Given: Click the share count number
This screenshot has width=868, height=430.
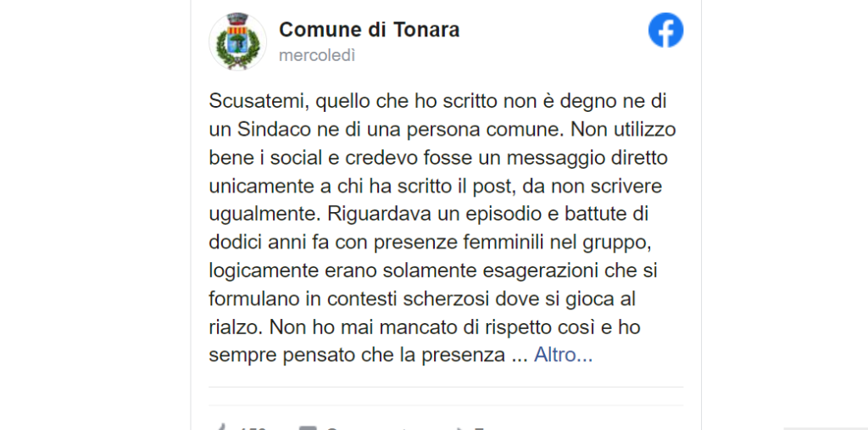Looking at the screenshot, I should [x=480, y=427].
